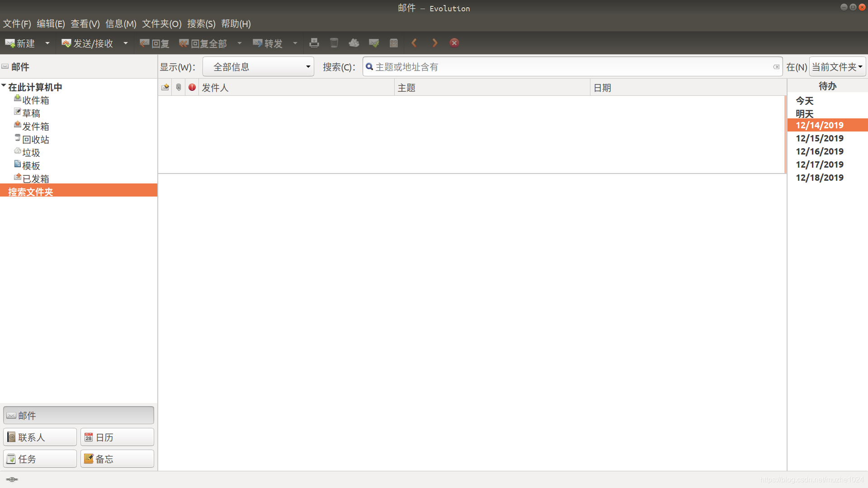Screen dimensions: 868x488
Task: Click the previous message arrow icon
Action: coord(414,43)
